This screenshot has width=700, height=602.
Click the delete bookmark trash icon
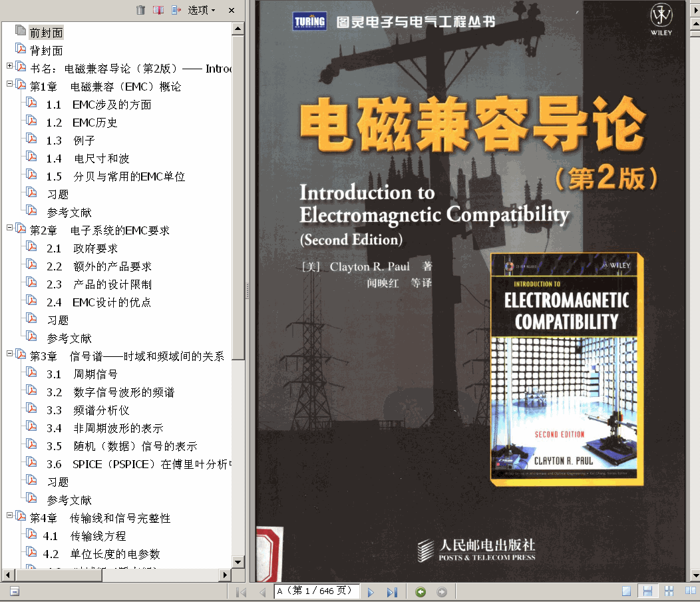click(140, 10)
